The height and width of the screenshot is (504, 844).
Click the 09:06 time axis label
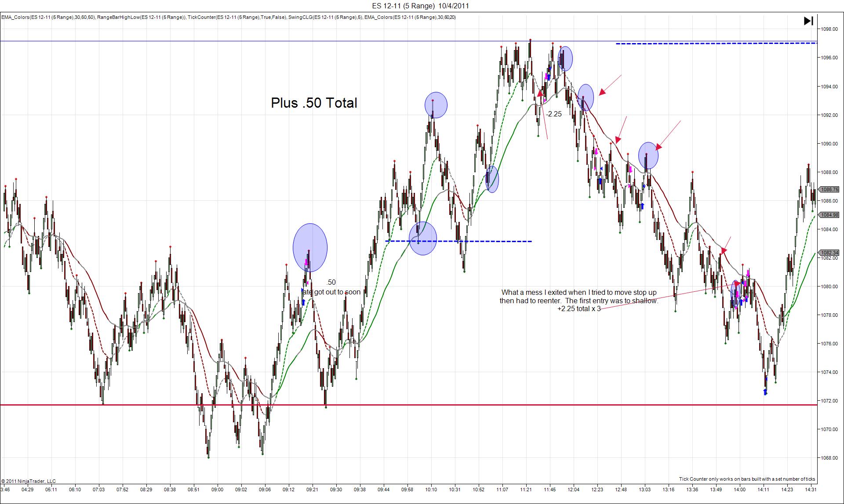coord(265,489)
